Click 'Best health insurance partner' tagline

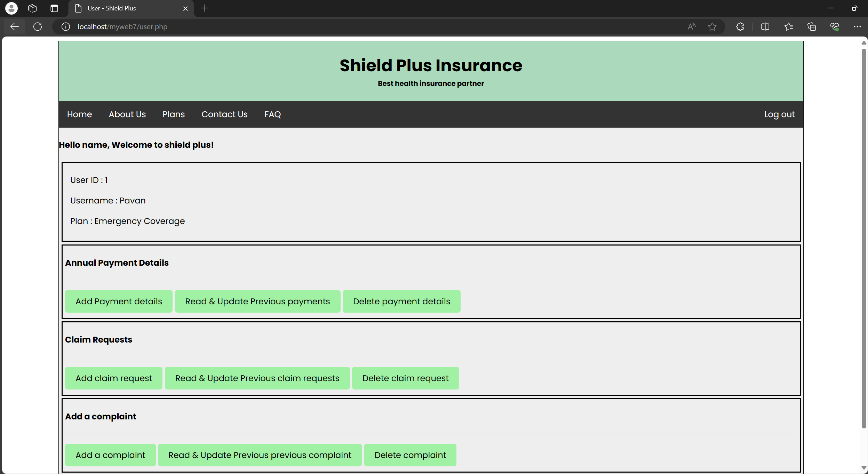pos(431,83)
